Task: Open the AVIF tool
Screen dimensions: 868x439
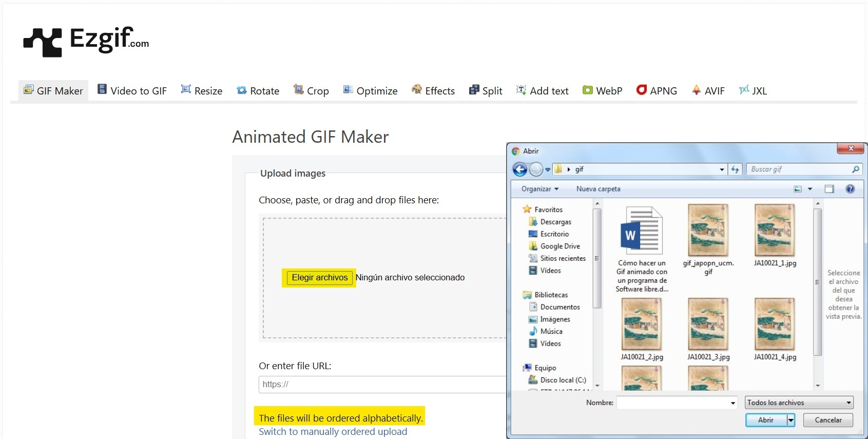Action: (708, 91)
